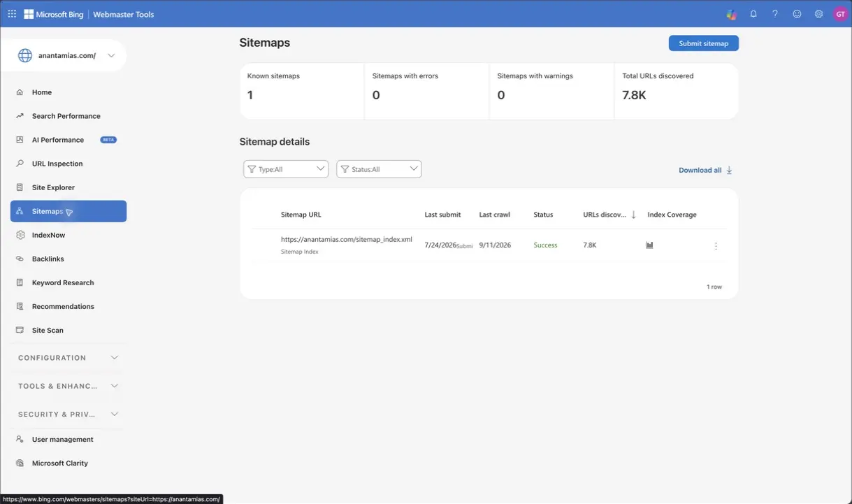The height and width of the screenshot is (504, 852).
Task: Click the Home house icon in sidebar
Action: point(20,92)
